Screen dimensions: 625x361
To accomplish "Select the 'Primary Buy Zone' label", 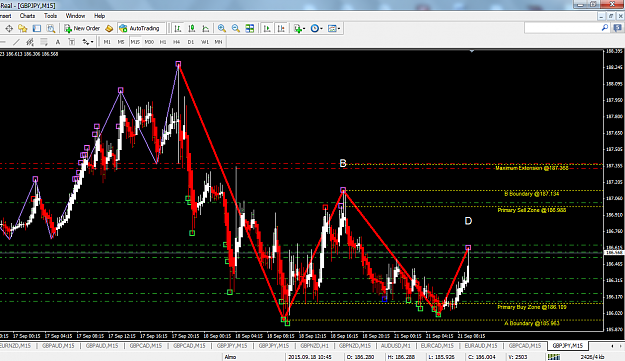I will click(x=532, y=307).
